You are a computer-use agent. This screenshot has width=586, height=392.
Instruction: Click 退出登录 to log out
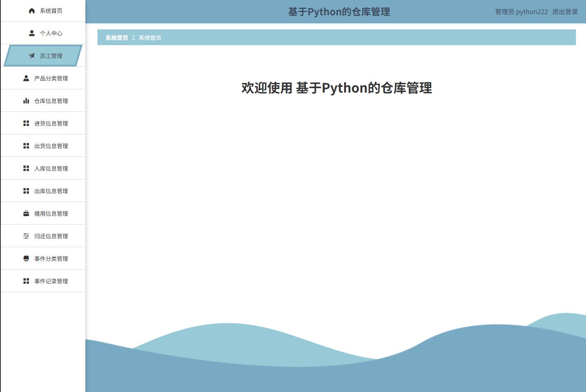click(x=565, y=12)
